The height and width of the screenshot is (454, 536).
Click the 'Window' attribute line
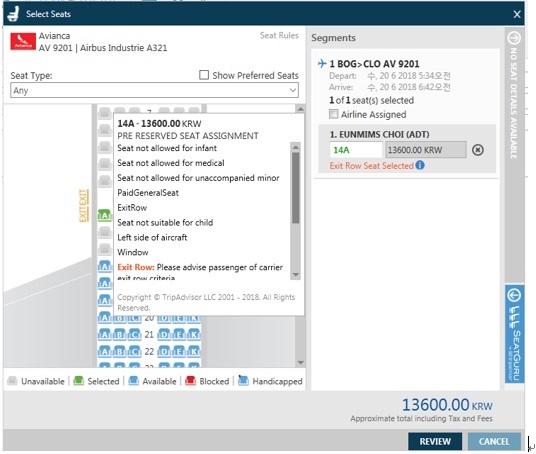click(x=133, y=252)
